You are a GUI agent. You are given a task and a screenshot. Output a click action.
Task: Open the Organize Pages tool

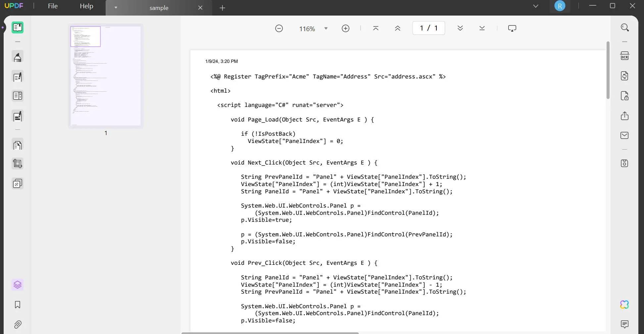pos(18,96)
